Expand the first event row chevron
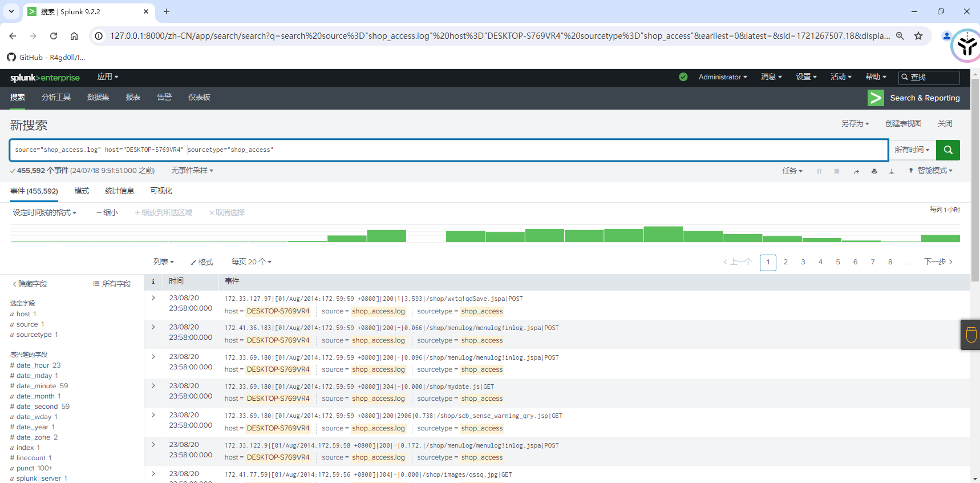 pyautogui.click(x=153, y=298)
